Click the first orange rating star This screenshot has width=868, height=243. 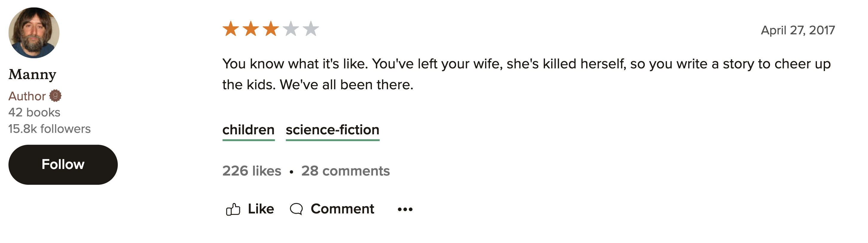click(231, 29)
